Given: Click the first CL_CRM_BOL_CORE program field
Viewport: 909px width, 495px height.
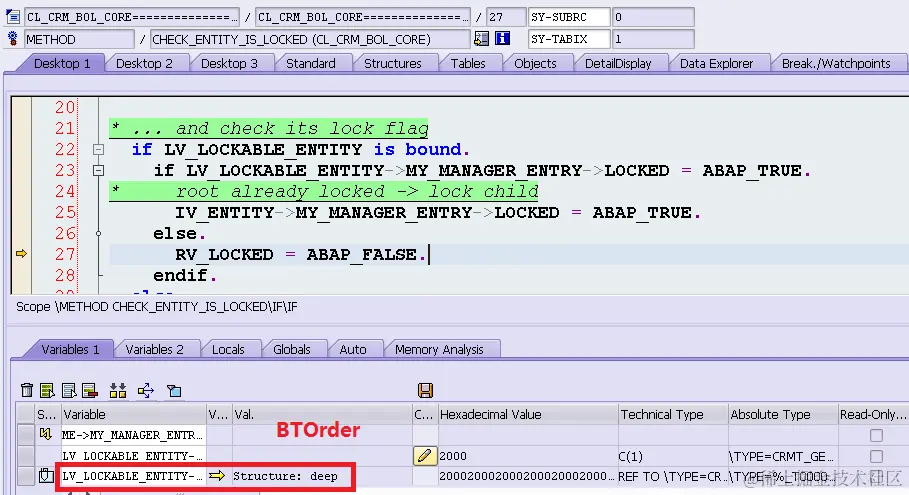Looking at the screenshot, I should coord(132,17).
